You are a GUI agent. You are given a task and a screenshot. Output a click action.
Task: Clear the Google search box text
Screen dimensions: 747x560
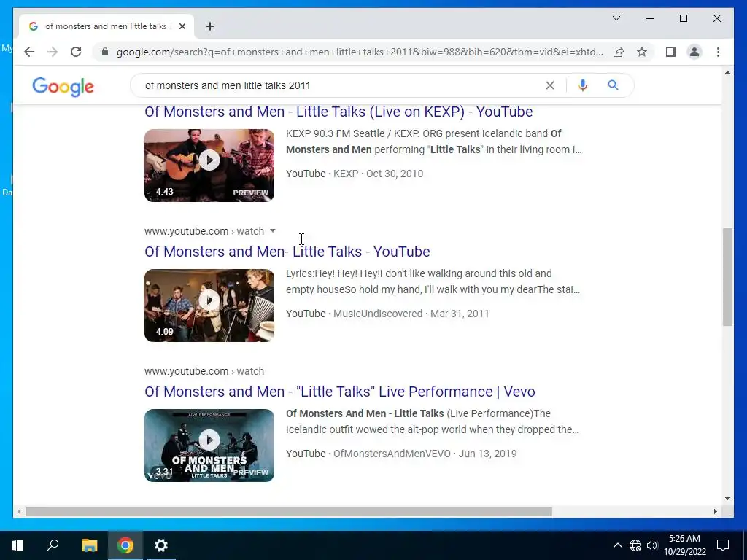[x=550, y=85]
